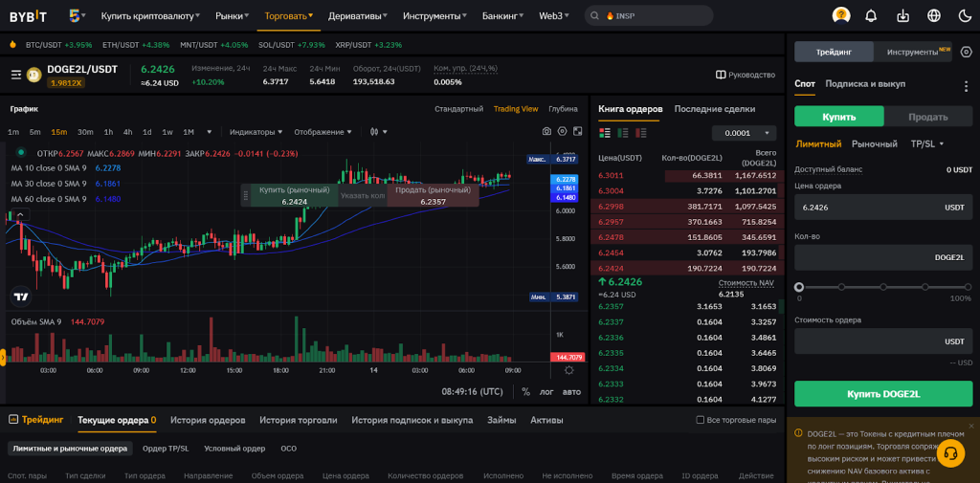Expand the chart to fullscreen
The width and height of the screenshot is (980, 483).
(577, 131)
